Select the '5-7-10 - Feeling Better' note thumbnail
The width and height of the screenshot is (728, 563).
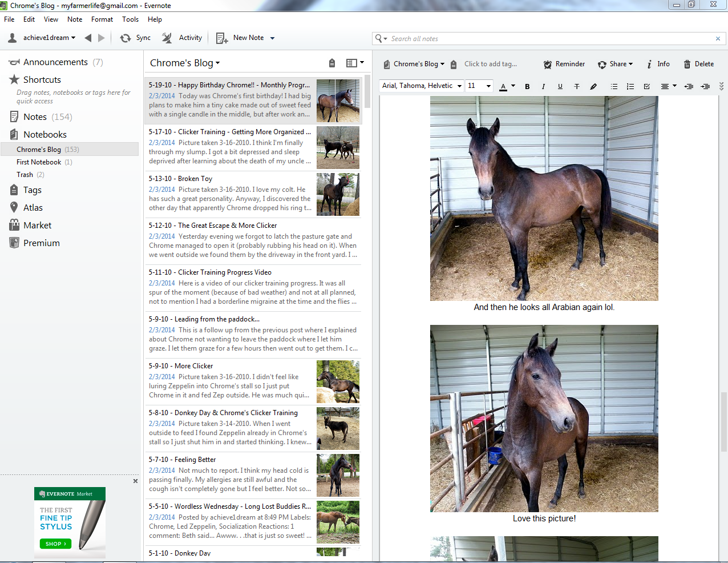338,475
